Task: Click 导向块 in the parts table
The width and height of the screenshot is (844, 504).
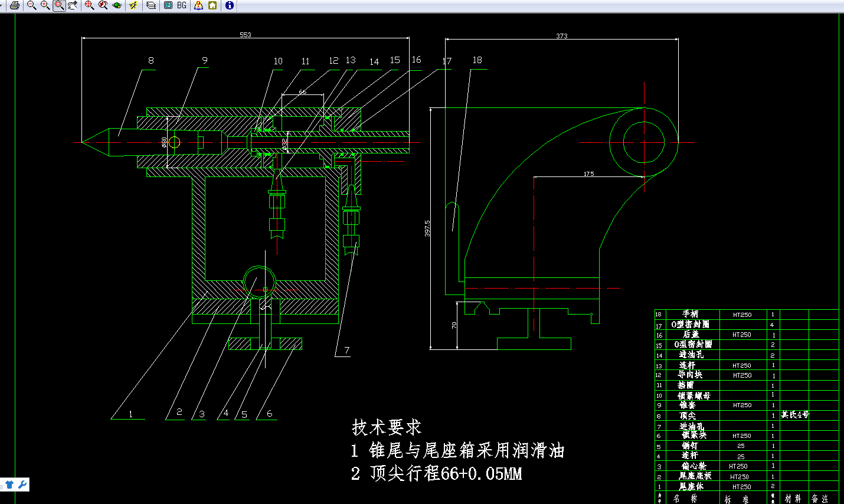Action: (690, 375)
